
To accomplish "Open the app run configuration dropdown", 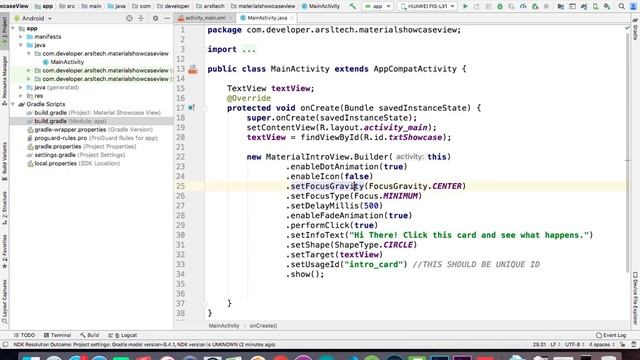I will click(378, 6).
